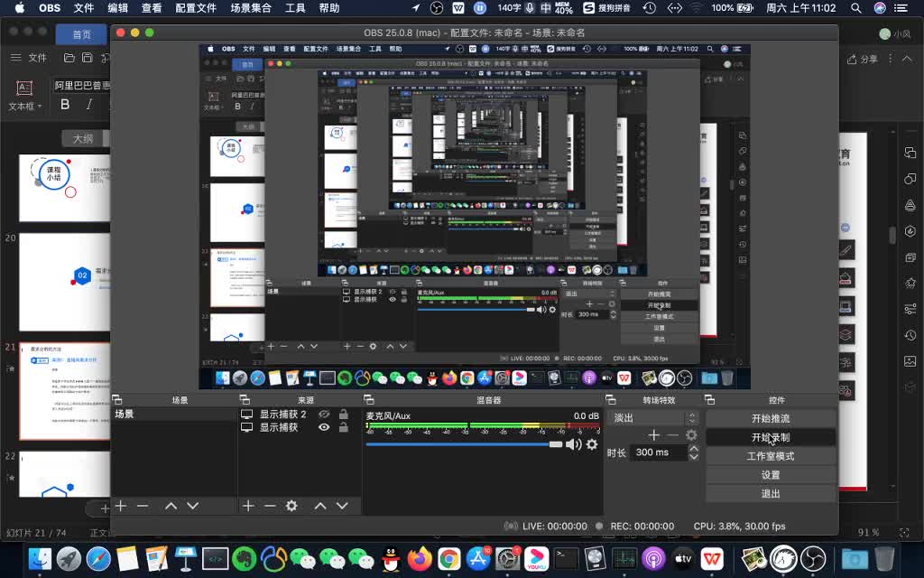This screenshot has height=578, width=924.
Task: Collapse WPS ribbon with the chevron
Action: (907, 59)
